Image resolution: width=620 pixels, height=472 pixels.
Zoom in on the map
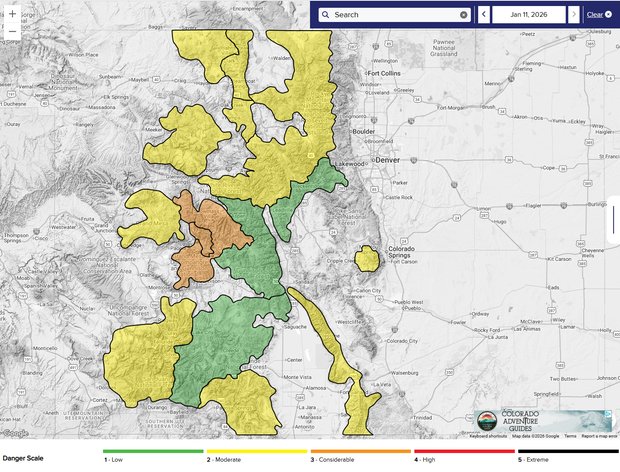click(12, 14)
